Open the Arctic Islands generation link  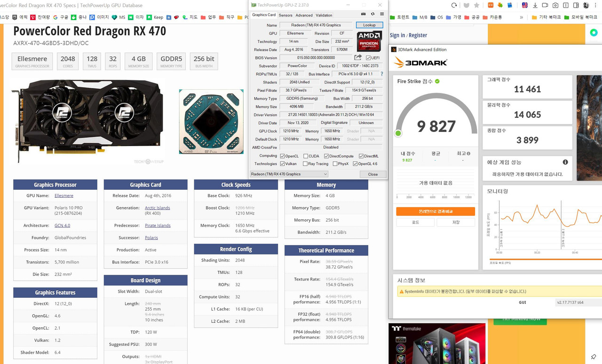click(158, 208)
